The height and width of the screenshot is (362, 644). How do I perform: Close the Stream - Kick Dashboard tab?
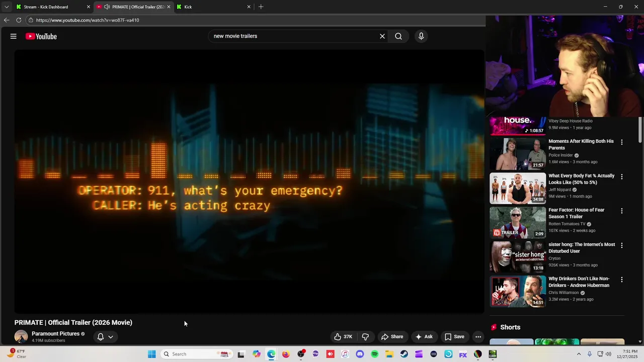(89, 7)
